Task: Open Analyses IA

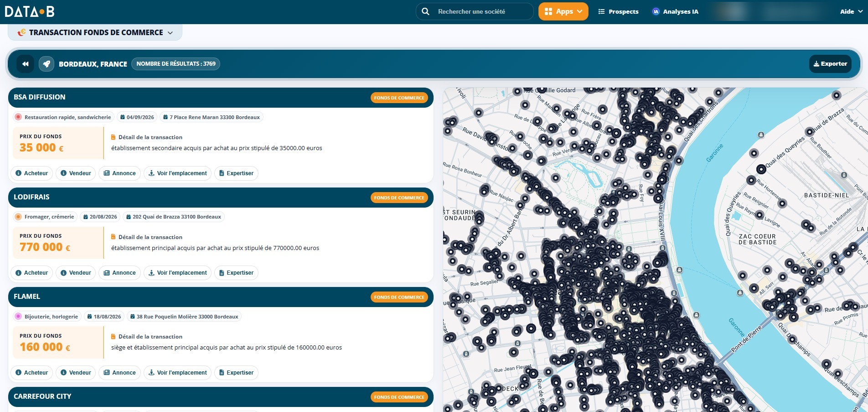Action: point(675,11)
